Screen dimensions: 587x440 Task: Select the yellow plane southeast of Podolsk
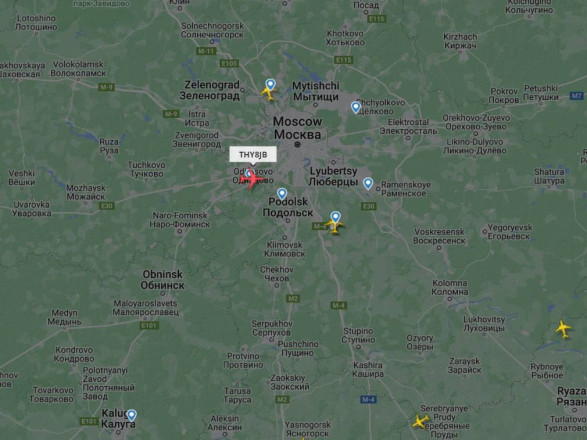pos(334,226)
